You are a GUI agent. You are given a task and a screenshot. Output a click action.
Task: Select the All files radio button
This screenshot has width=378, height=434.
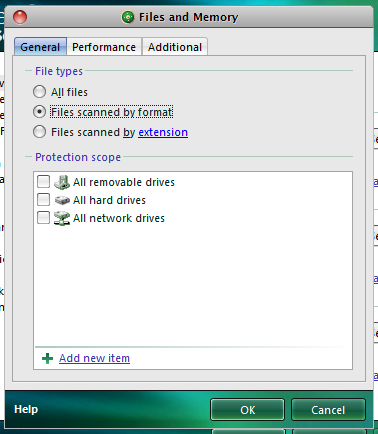coord(39,92)
